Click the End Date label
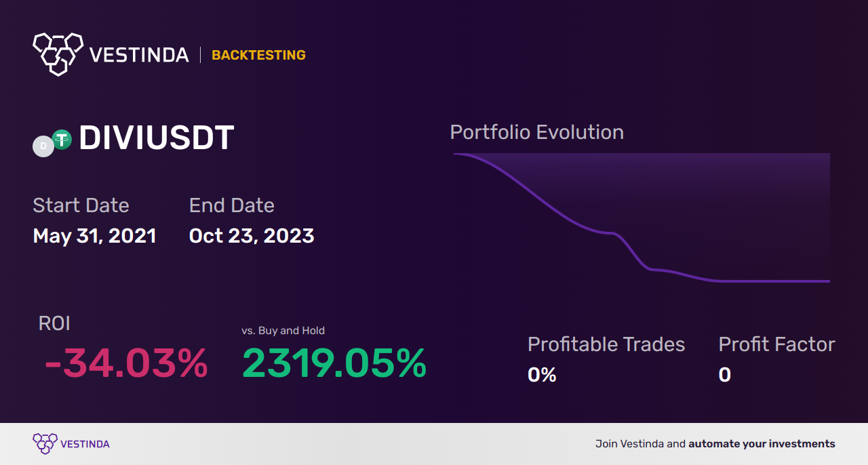 (x=232, y=205)
